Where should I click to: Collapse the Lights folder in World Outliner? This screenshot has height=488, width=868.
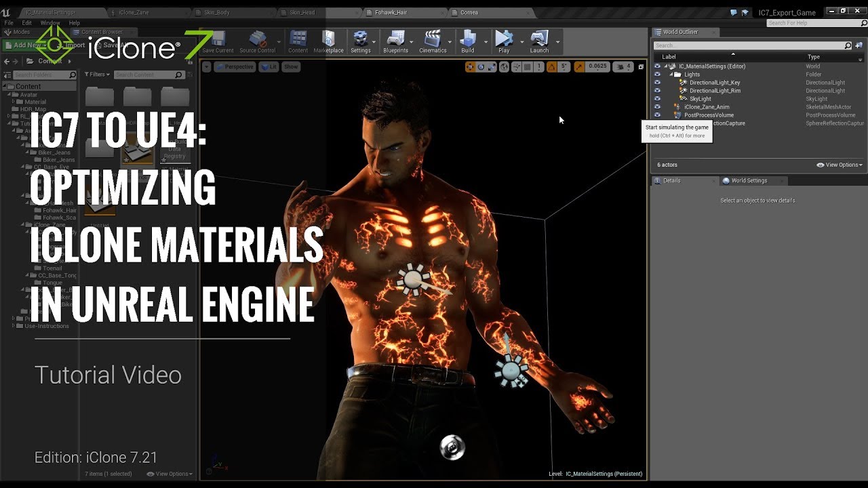pyautogui.click(x=672, y=75)
